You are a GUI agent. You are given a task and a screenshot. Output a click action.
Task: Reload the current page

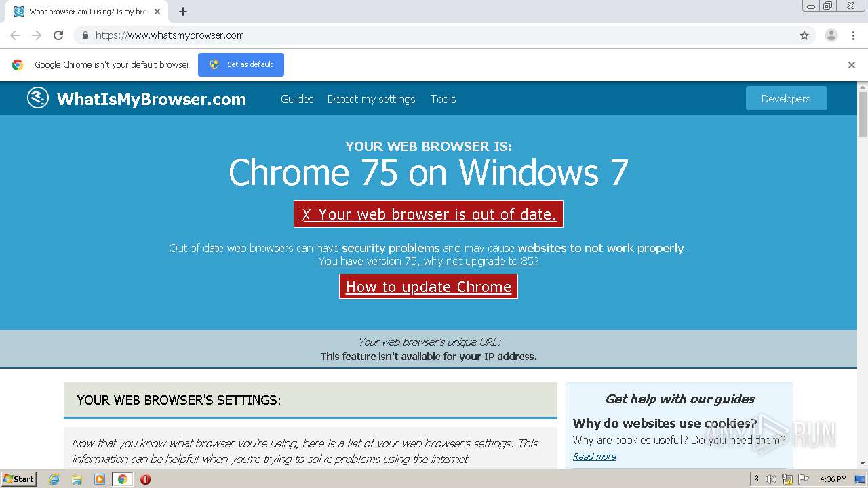(x=58, y=35)
